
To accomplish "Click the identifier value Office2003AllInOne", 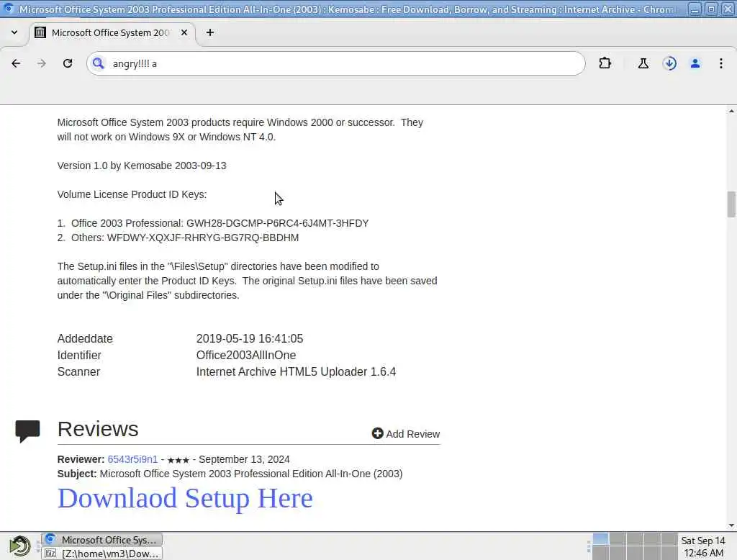I will (x=246, y=355).
